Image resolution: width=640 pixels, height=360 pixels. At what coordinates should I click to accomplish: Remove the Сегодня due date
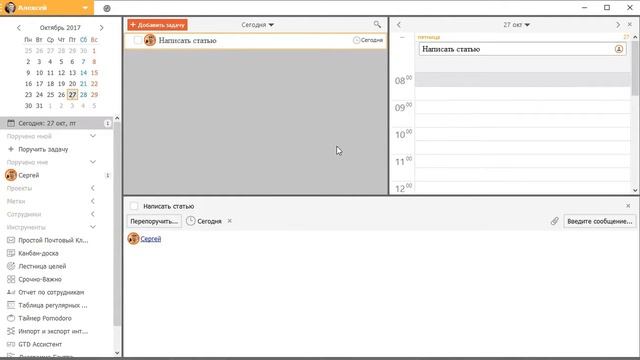(230, 221)
